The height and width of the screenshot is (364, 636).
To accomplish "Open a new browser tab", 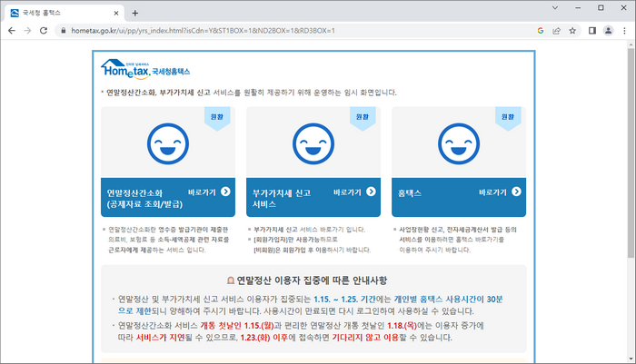I will coord(135,13).
